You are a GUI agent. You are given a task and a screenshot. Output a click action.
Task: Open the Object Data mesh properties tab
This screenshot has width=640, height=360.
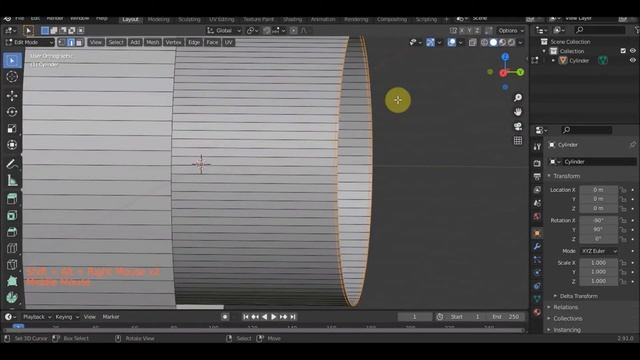[537, 299]
